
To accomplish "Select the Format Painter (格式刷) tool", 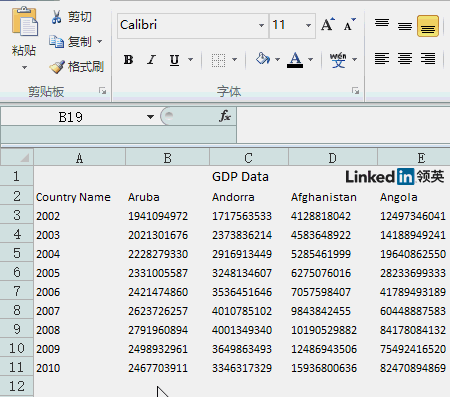I will coord(77,67).
